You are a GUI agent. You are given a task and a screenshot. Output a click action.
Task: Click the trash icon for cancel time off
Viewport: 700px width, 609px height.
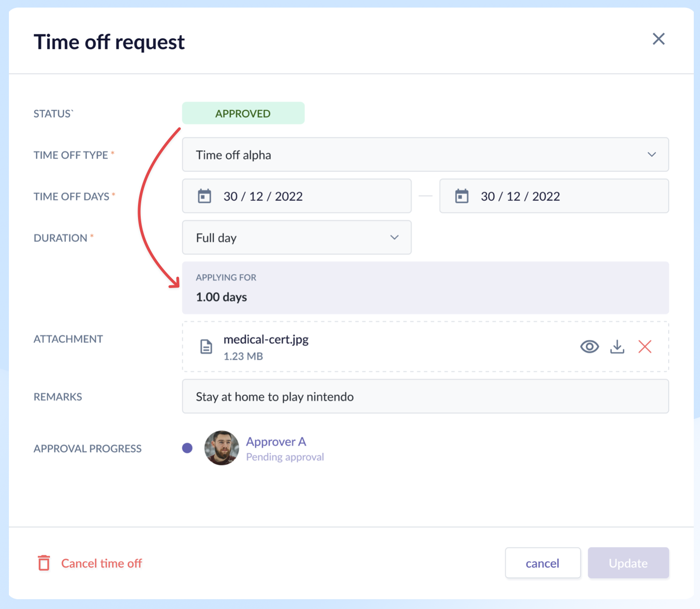coord(44,563)
